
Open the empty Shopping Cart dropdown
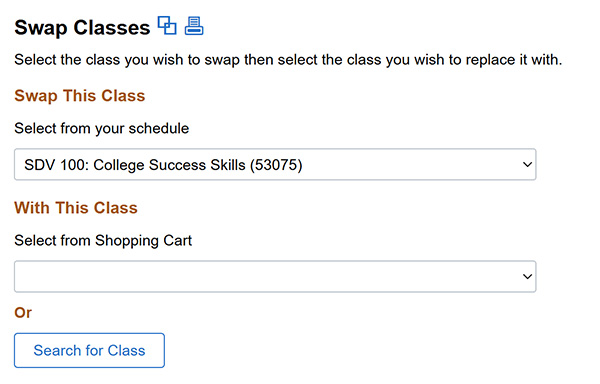[x=275, y=277]
